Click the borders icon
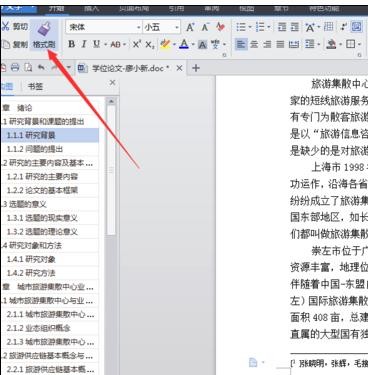This screenshot has width=368, height=375. [350, 44]
